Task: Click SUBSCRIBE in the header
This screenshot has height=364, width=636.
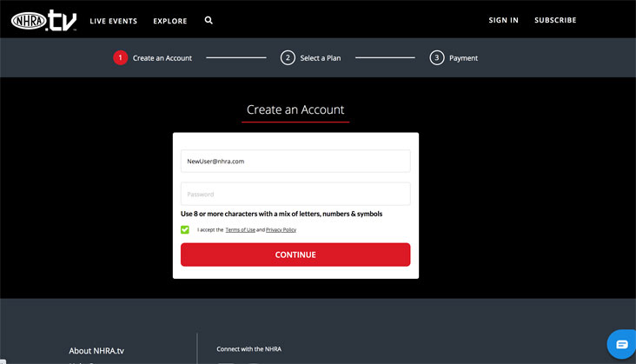Action: pyautogui.click(x=555, y=21)
